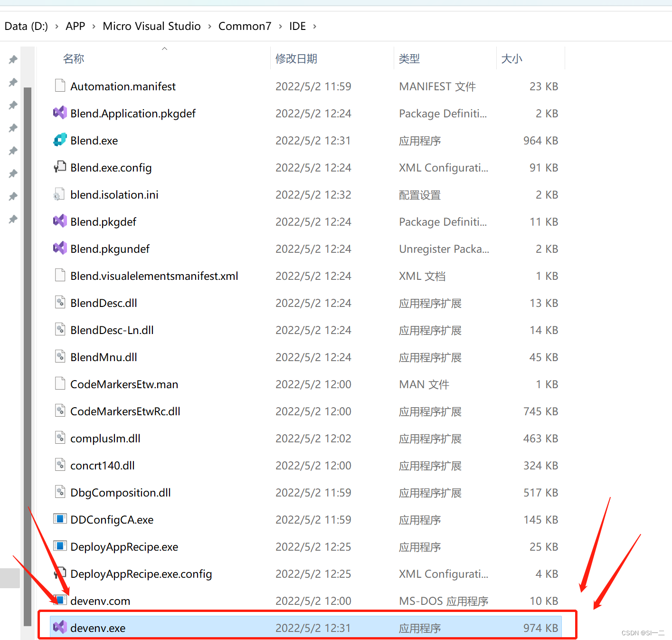The height and width of the screenshot is (640, 672).
Task: Expand chevron after Micro Visual Studio breadcrumb
Action: [209, 26]
